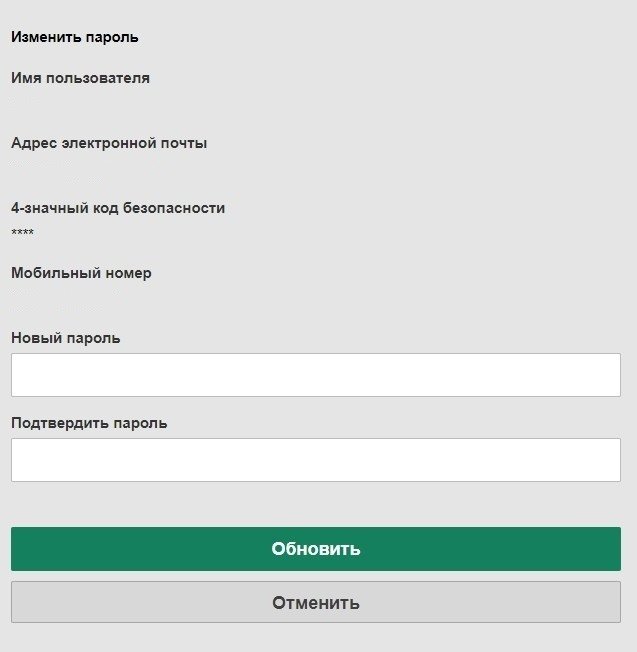
Task: Click the username field title
Action: point(80,78)
